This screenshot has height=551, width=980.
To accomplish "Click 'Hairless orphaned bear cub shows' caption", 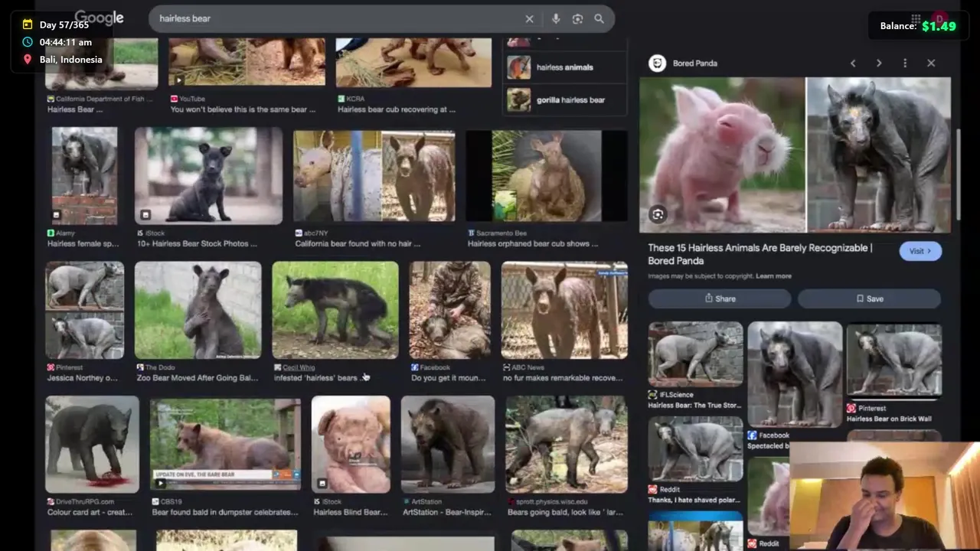I will tap(533, 243).
